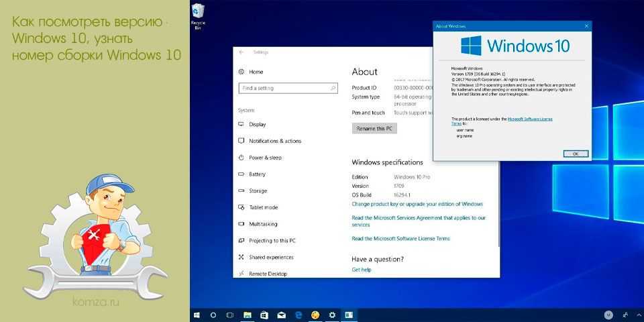Open Read the Microsoft Software License Terms

[x=401, y=239]
